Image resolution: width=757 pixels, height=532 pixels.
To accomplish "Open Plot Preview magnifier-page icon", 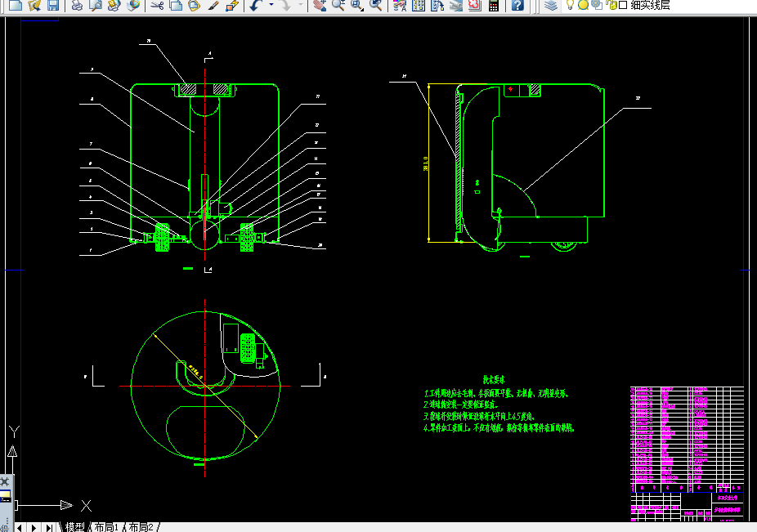I will [x=96, y=5].
